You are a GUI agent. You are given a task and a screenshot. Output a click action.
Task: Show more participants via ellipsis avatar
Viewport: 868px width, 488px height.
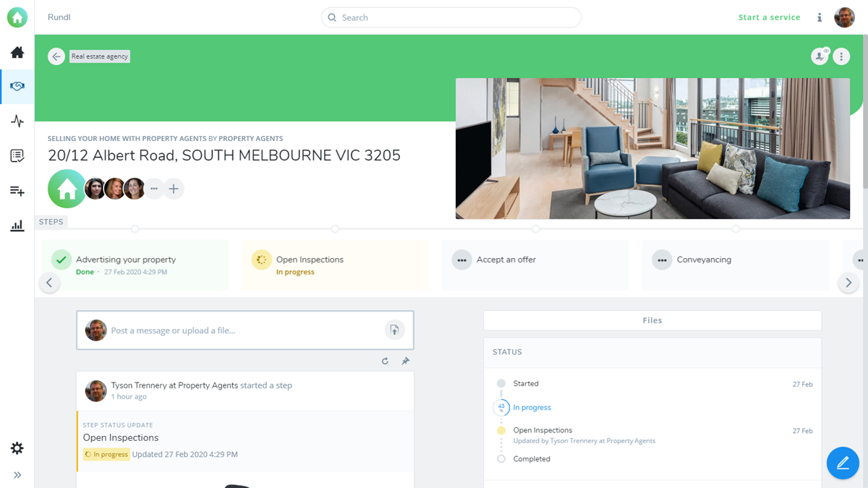[x=153, y=189]
